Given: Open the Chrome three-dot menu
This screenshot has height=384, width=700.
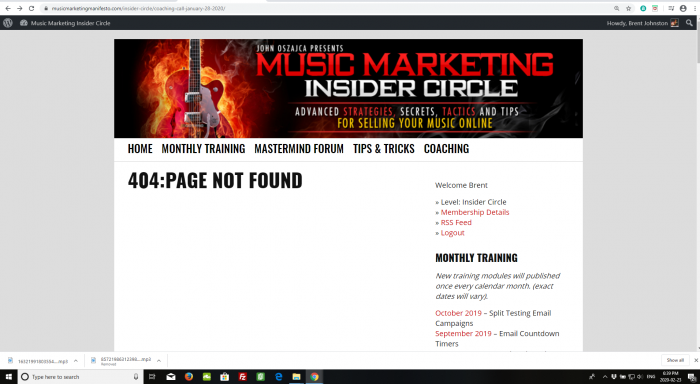Looking at the screenshot, I should click(696, 8).
